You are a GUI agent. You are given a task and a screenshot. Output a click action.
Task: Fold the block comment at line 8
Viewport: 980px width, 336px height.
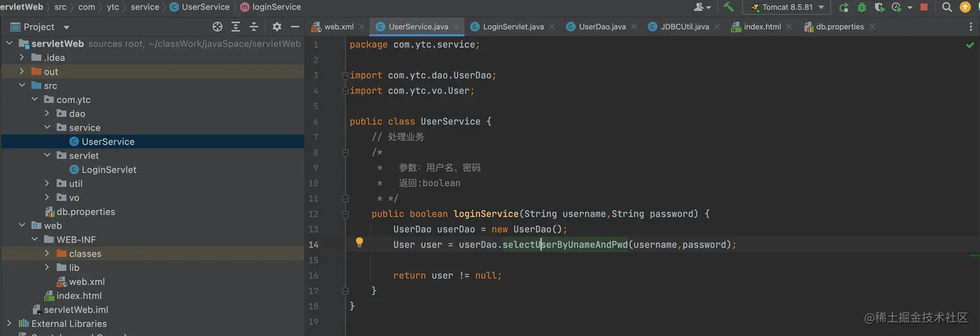(x=345, y=152)
